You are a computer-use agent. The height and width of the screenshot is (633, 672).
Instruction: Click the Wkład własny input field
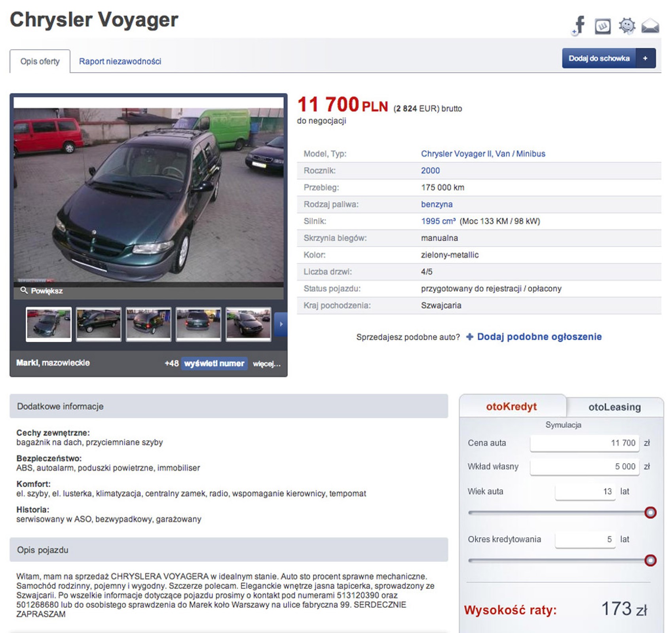[584, 467]
